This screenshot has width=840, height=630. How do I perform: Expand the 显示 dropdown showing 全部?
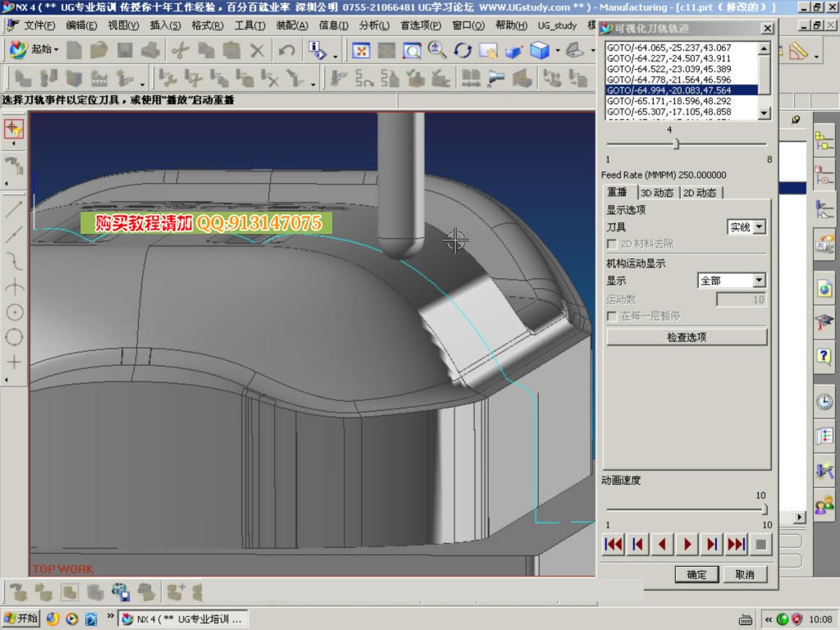(x=731, y=281)
